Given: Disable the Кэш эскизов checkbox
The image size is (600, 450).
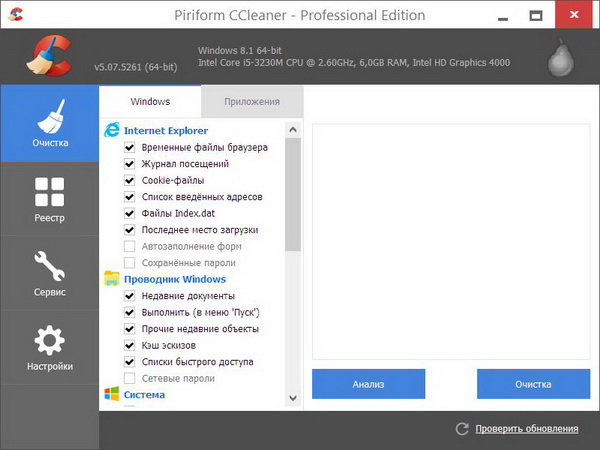Looking at the screenshot, I should 129,345.
